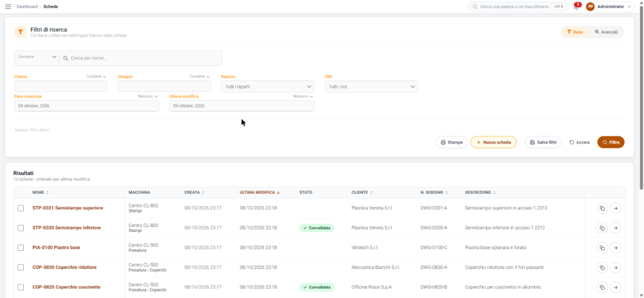Viewport: 644px width, 298px height.
Task: Click the orange filter funnel icon
Action: pos(20,32)
